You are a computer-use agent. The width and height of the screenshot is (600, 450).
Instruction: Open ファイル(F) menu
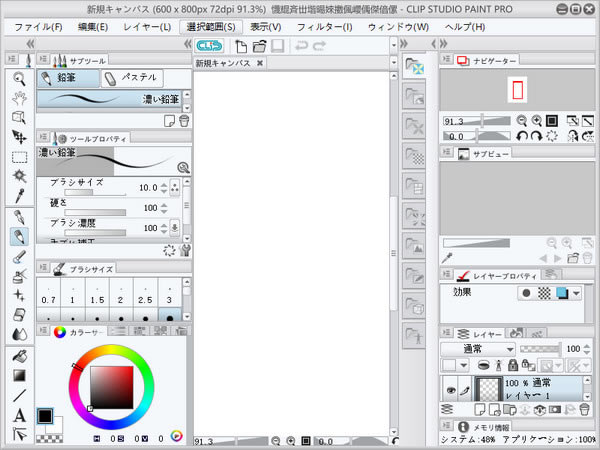pos(38,27)
